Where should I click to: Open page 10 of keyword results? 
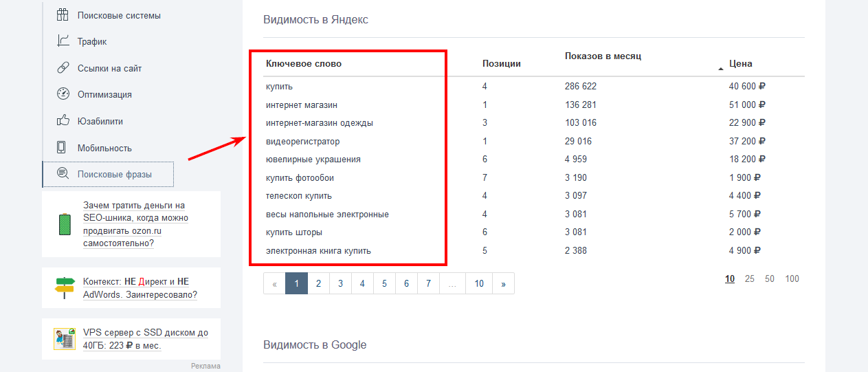click(x=479, y=283)
